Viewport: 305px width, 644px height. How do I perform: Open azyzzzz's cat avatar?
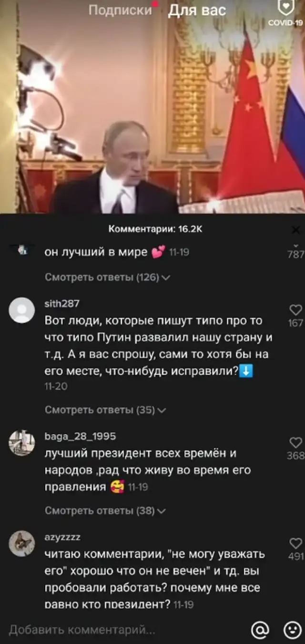click(x=22, y=544)
